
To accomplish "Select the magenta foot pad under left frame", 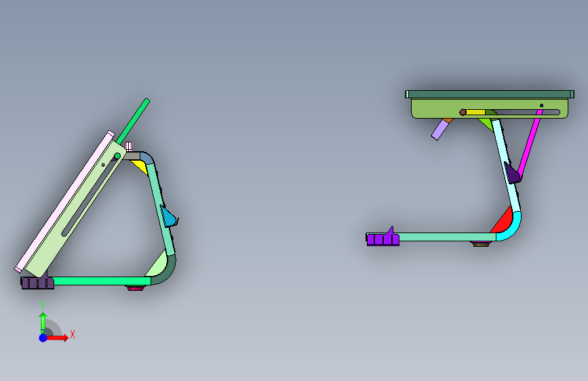I will [x=135, y=288].
